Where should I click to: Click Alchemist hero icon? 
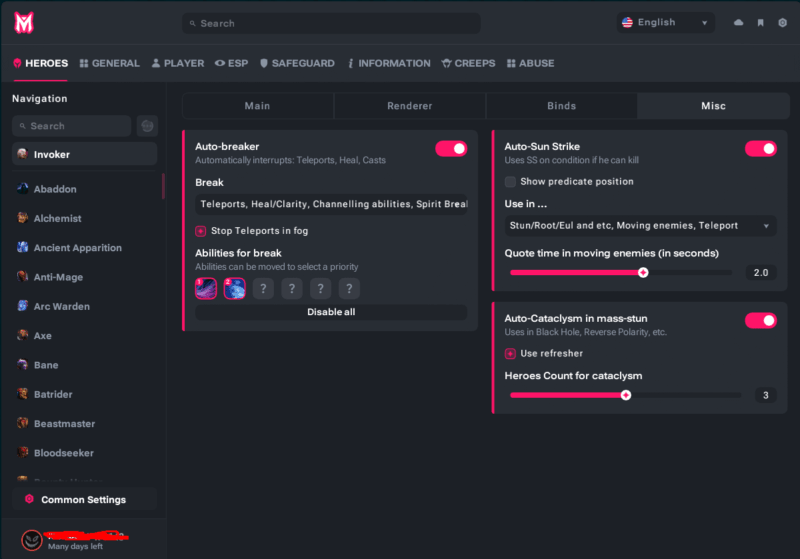pos(22,218)
